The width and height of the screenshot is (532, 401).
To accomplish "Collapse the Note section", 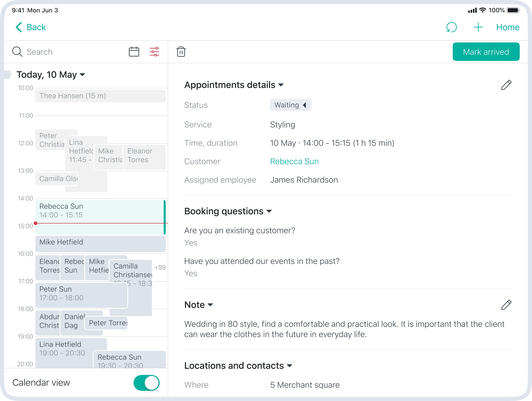I will [199, 305].
